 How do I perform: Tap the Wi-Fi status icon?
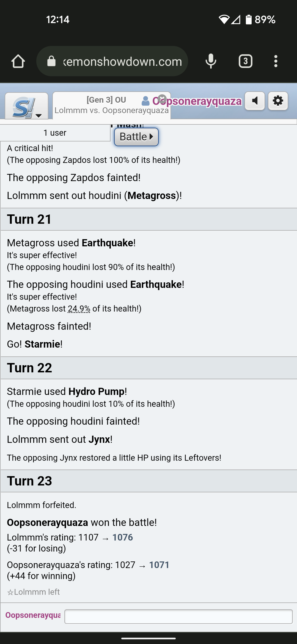pyautogui.click(x=224, y=20)
